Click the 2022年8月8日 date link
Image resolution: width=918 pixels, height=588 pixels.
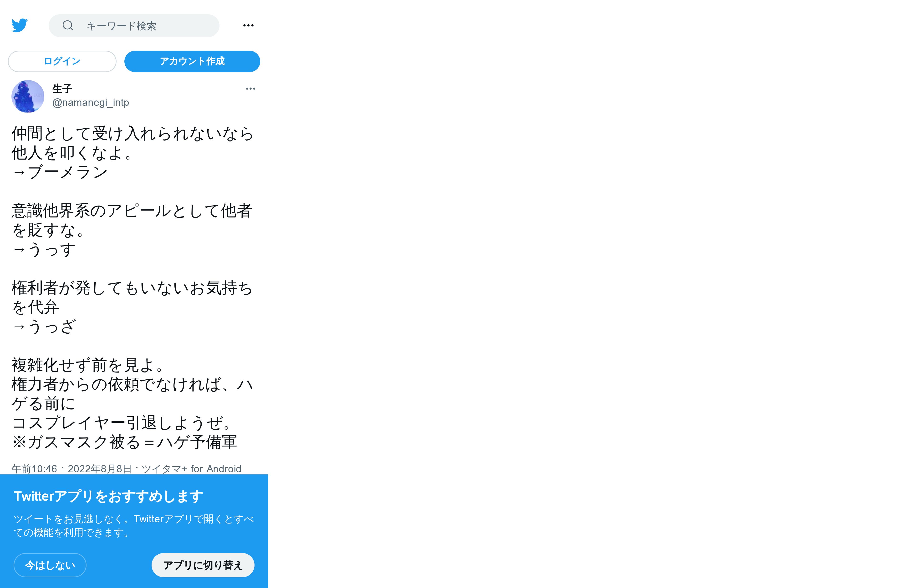(100, 469)
